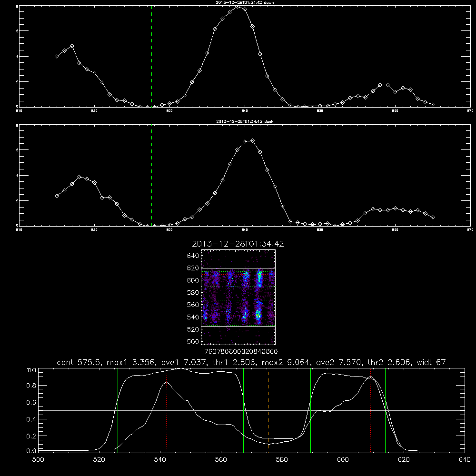476x476 pixels.
Task: Click the green vertical line near 567 in bottom plot
Action: coord(243,410)
